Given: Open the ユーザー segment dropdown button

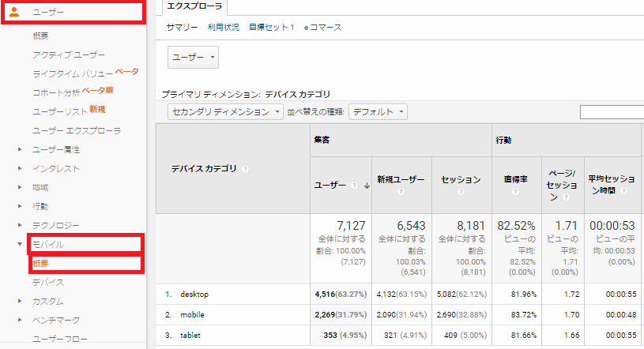Looking at the screenshot, I should [193, 58].
